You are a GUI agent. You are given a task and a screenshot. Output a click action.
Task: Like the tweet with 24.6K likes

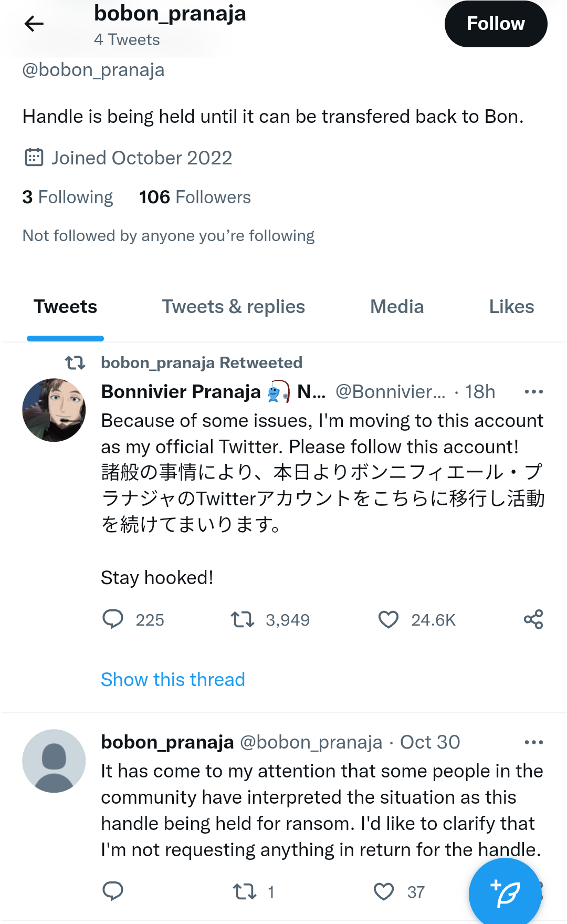point(388,620)
